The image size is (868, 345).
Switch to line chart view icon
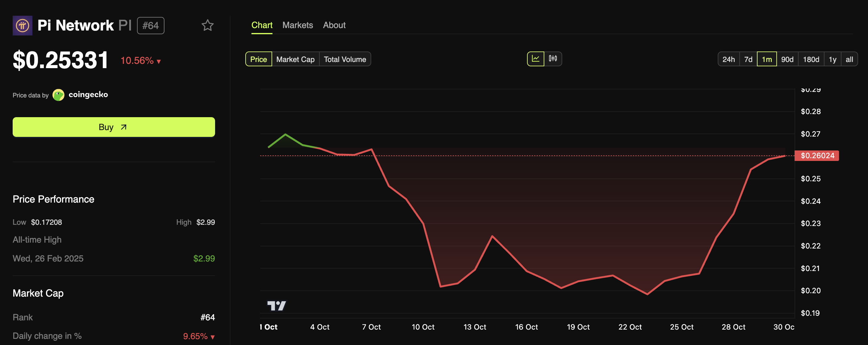click(535, 59)
